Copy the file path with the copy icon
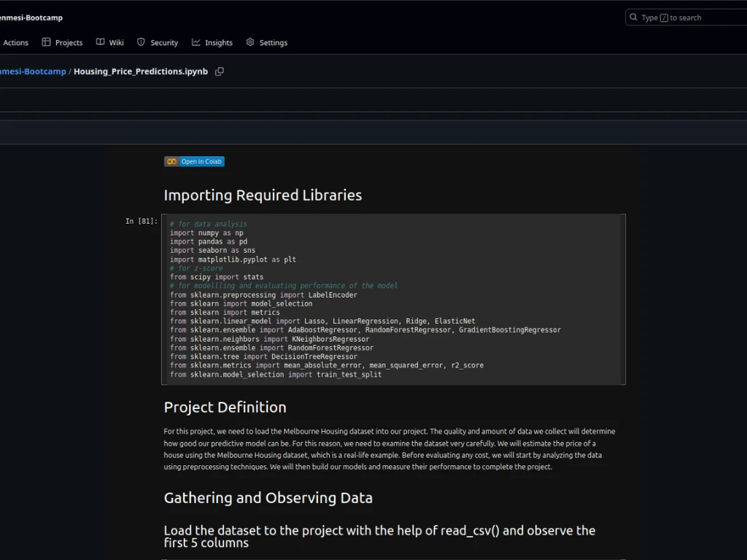 coord(220,71)
